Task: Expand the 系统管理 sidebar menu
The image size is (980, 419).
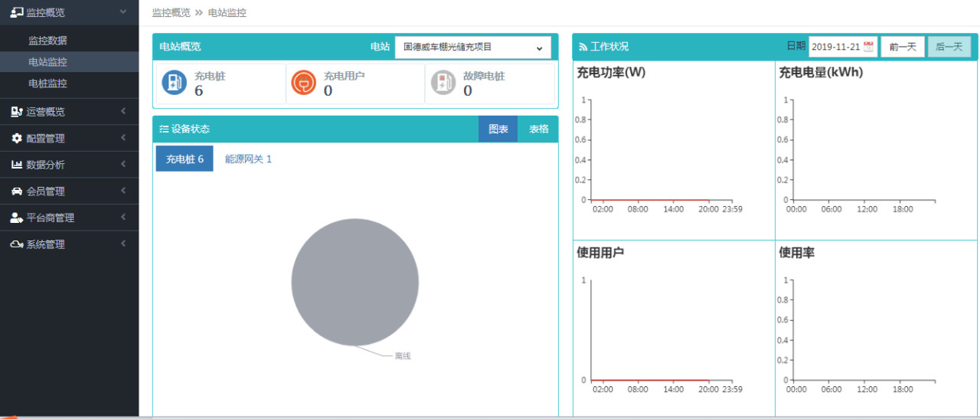Action: [69, 245]
